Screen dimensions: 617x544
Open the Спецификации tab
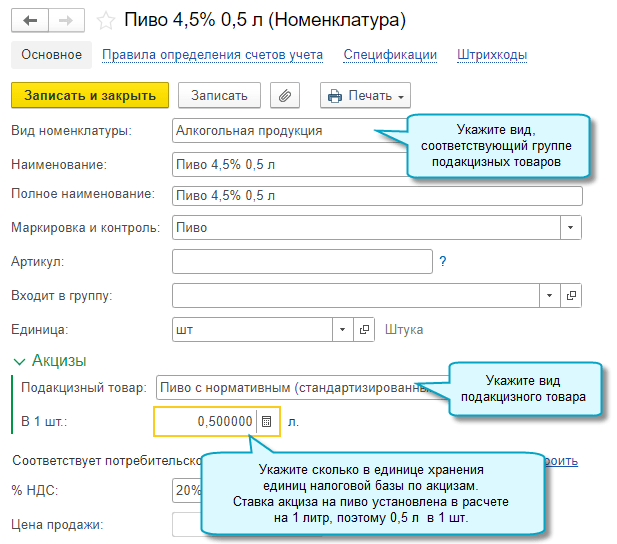click(389, 55)
